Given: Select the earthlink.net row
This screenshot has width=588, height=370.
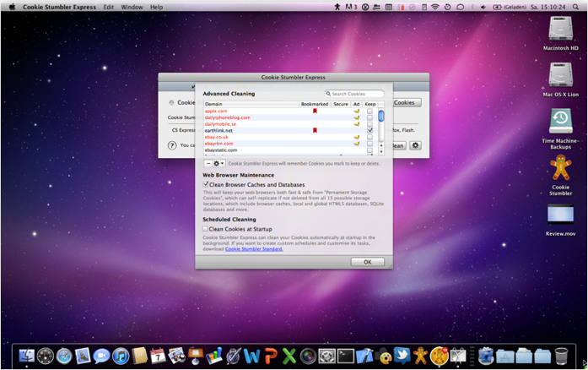Looking at the screenshot, I should 291,130.
